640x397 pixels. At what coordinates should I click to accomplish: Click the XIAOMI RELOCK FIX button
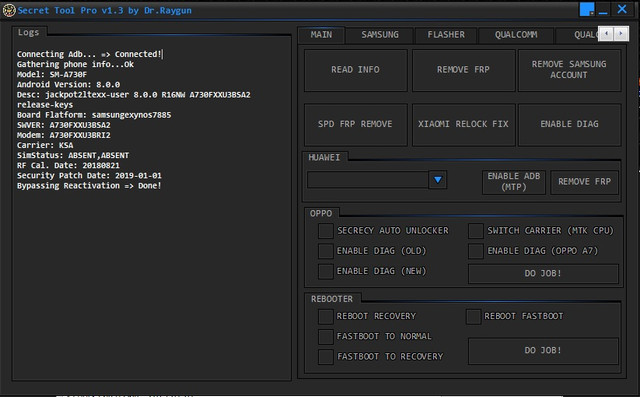tap(463, 124)
